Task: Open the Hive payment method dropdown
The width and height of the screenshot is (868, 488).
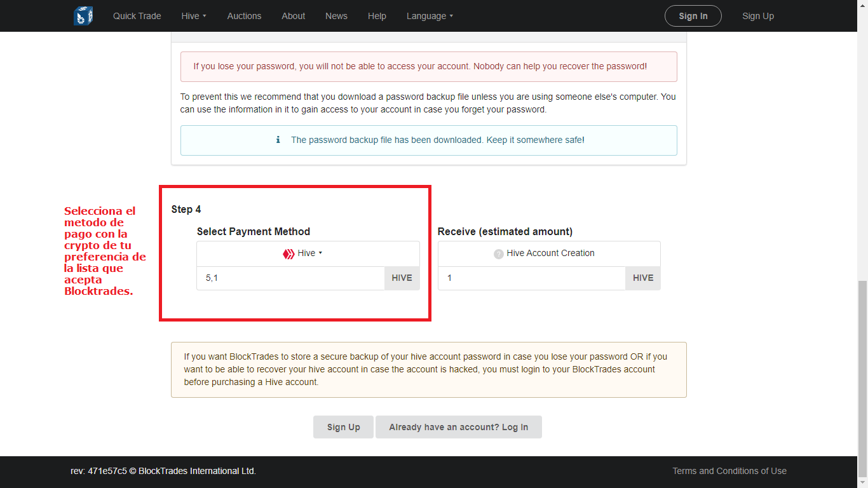Action: [308, 253]
